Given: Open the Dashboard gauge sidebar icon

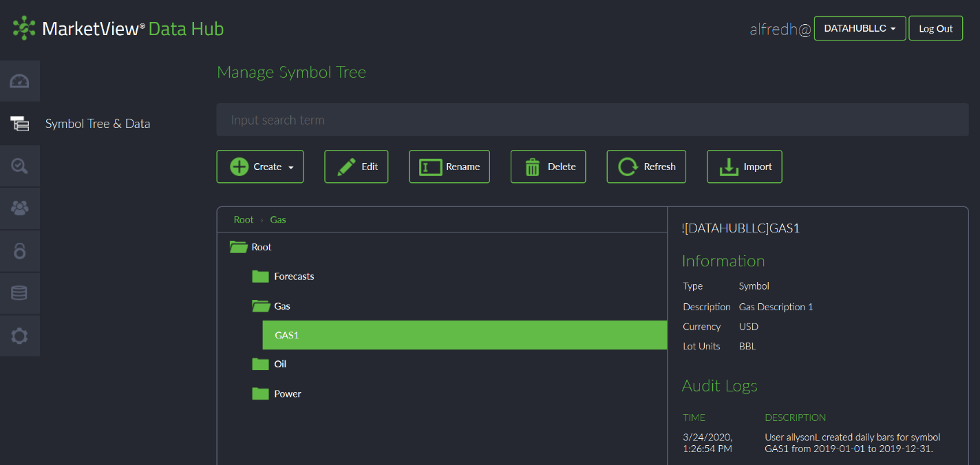Looking at the screenshot, I should tap(19, 81).
